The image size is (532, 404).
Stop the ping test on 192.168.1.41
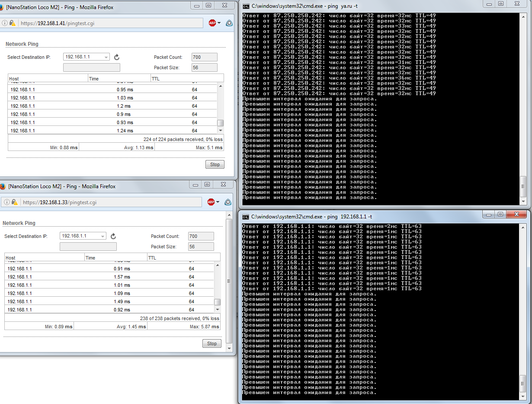point(215,164)
